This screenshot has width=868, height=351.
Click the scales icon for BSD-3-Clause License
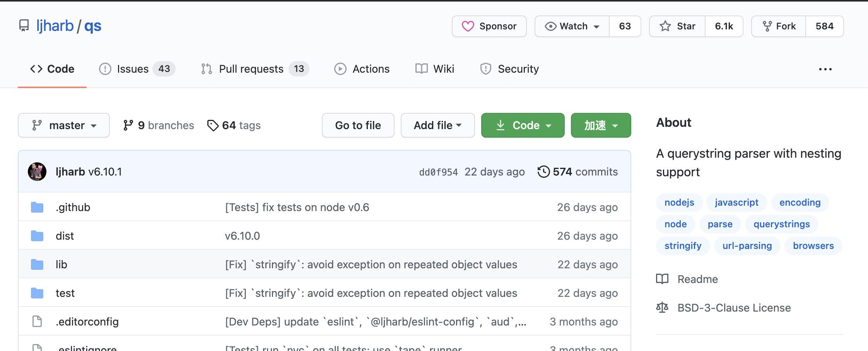click(662, 307)
